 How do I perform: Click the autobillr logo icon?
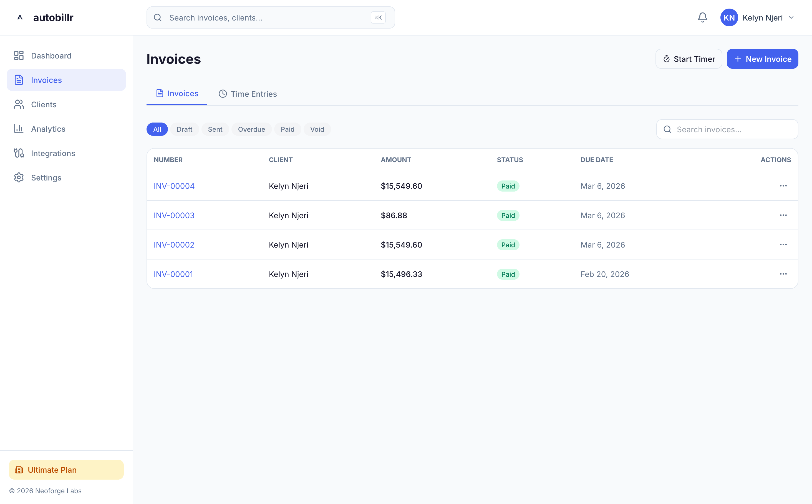pyautogui.click(x=20, y=17)
